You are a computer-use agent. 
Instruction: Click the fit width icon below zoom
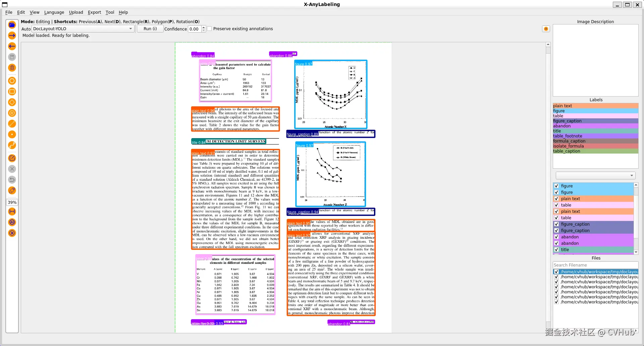[x=12, y=212]
